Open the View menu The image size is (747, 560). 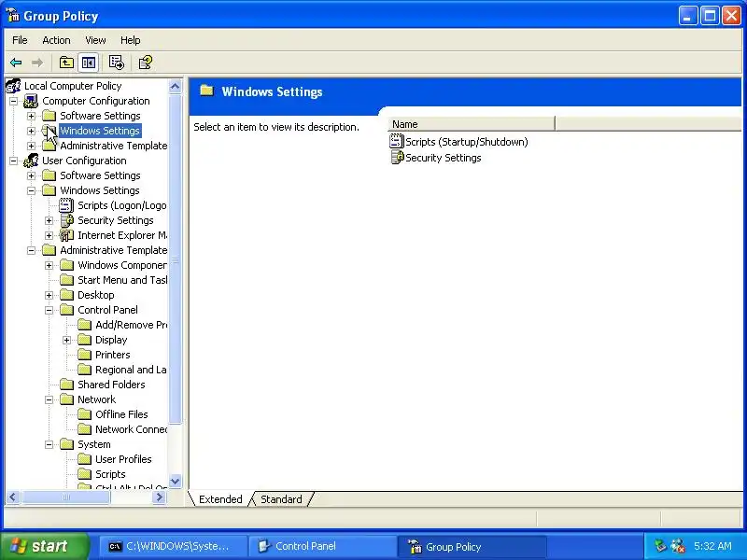coord(95,40)
